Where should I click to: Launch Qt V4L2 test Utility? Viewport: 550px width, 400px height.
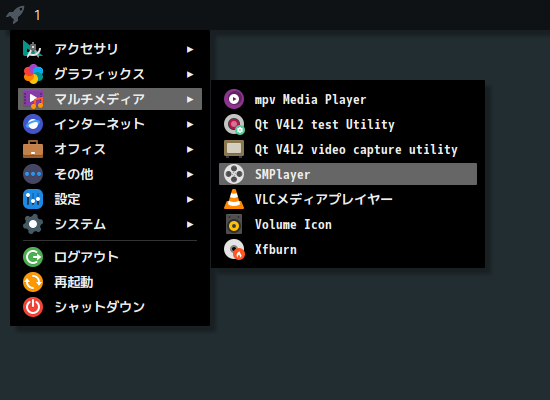tap(348, 124)
